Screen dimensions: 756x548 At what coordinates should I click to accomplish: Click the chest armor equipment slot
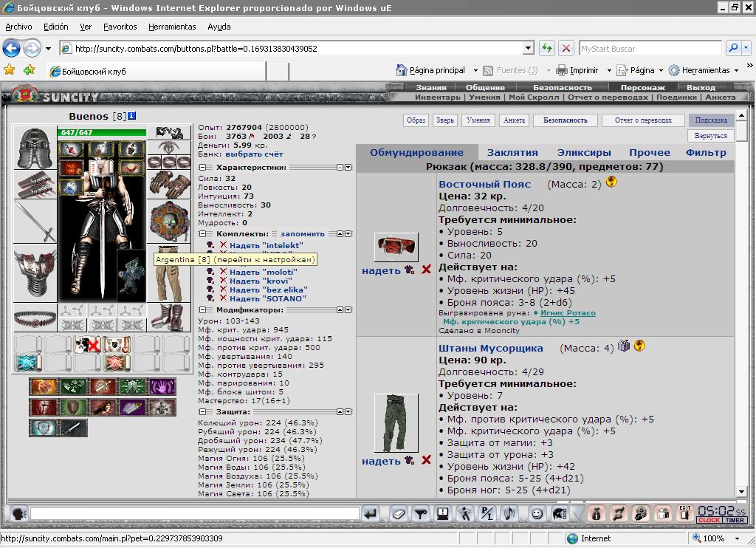click(35, 273)
